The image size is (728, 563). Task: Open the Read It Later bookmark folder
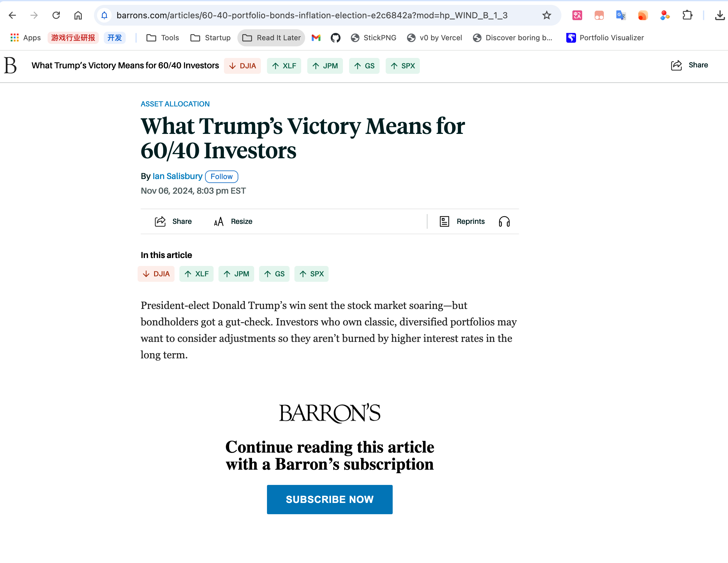point(271,38)
